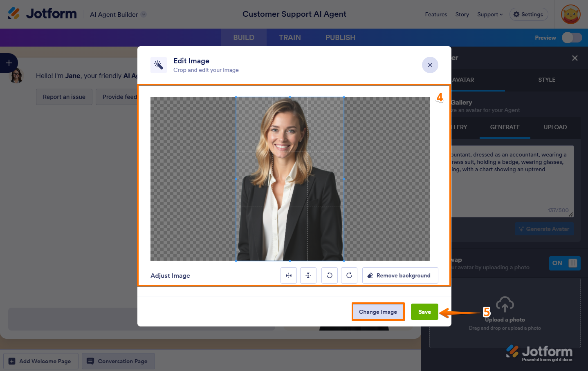Switch to the PUBLISH tab
Viewport: 588px width, 371px height.
point(340,38)
